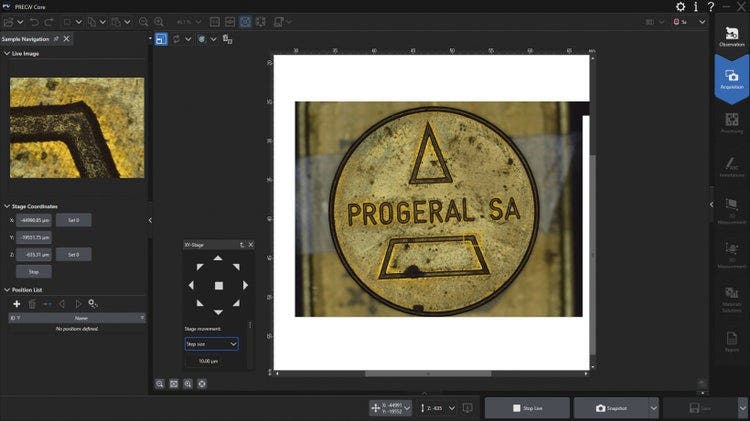Undo the last action

coord(33,21)
